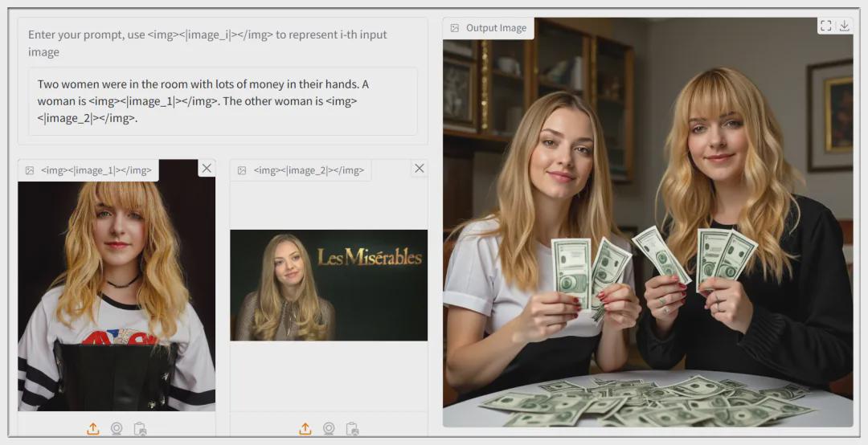Click the webcam icon under image_2
Image resolution: width=868 pixels, height=445 pixels.
[x=328, y=429]
